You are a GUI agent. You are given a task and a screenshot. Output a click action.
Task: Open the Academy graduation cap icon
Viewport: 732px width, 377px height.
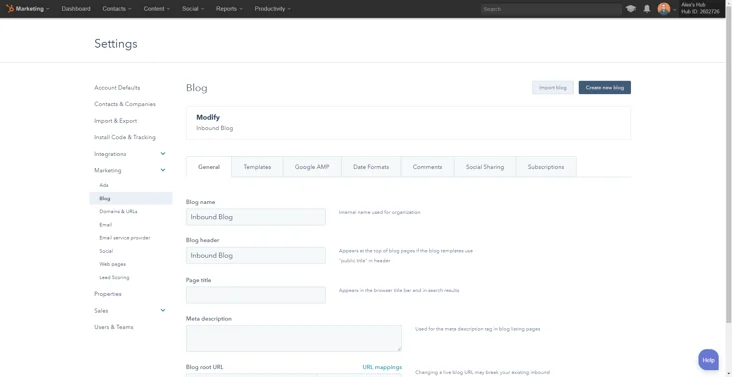coord(631,9)
